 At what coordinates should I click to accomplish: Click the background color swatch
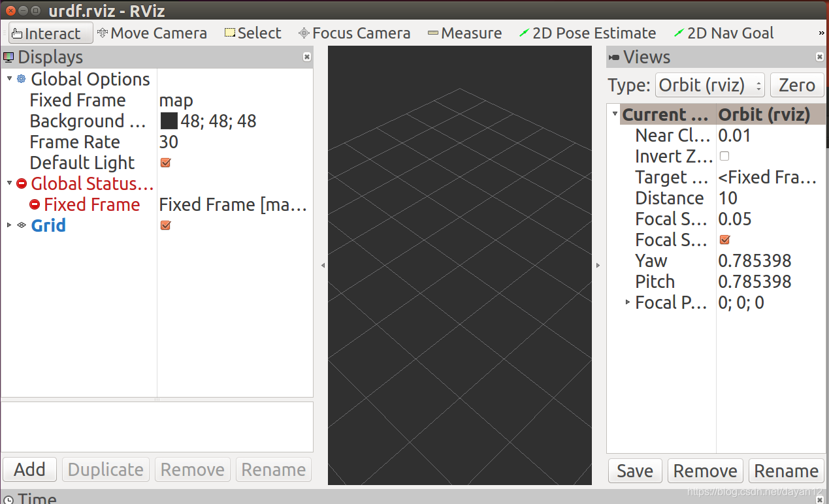click(169, 121)
